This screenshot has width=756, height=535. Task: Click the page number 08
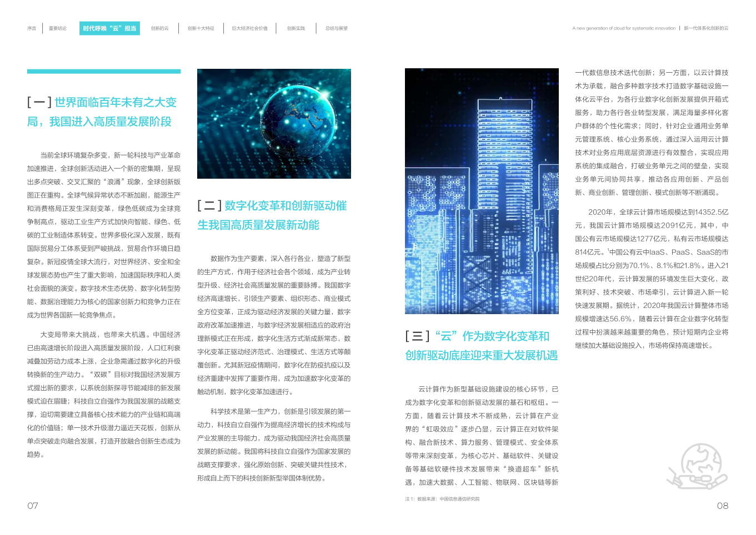pos(722,506)
